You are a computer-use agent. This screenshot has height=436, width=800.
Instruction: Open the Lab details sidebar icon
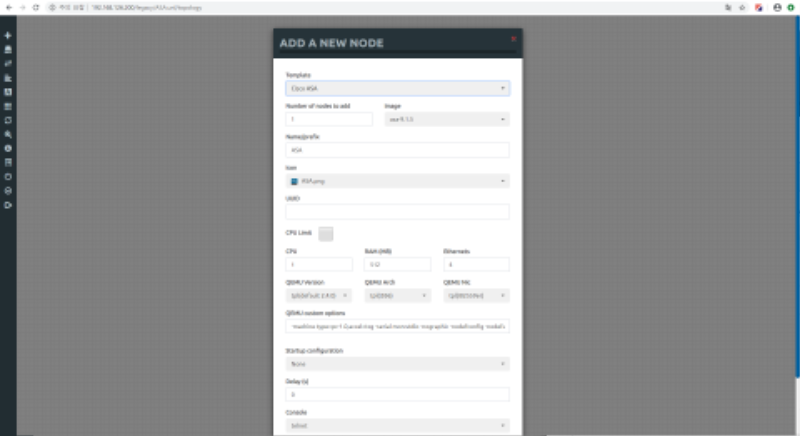click(x=8, y=163)
